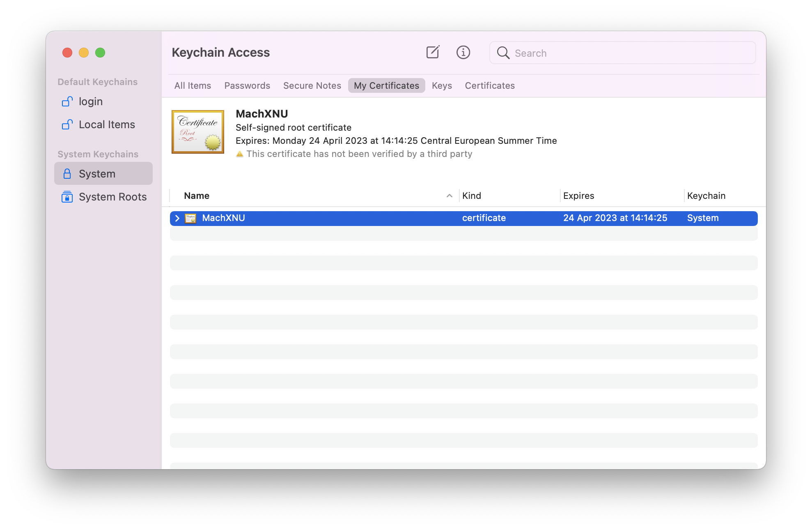Open the All Items view

(x=193, y=85)
